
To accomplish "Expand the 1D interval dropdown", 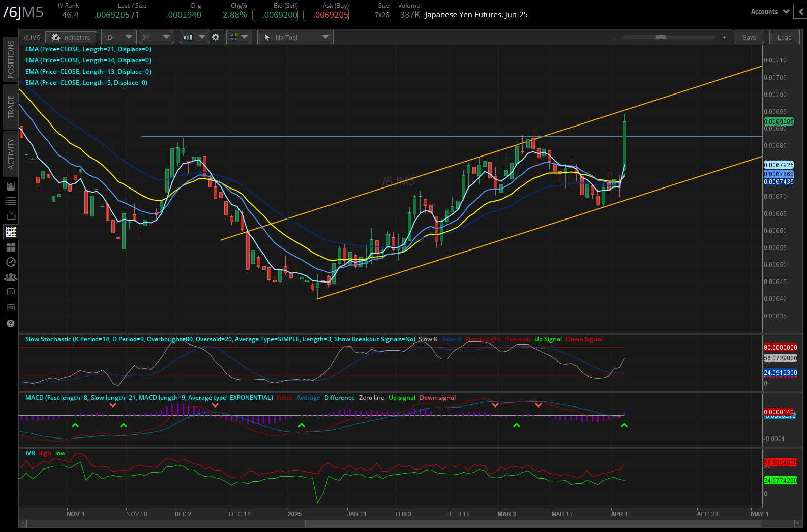I will pyautogui.click(x=118, y=37).
